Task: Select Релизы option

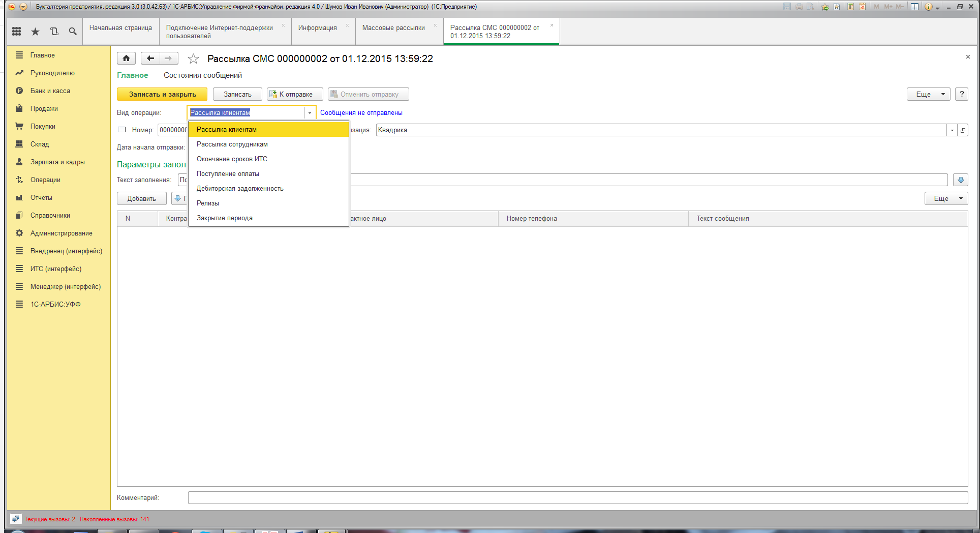Action: (268, 203)
